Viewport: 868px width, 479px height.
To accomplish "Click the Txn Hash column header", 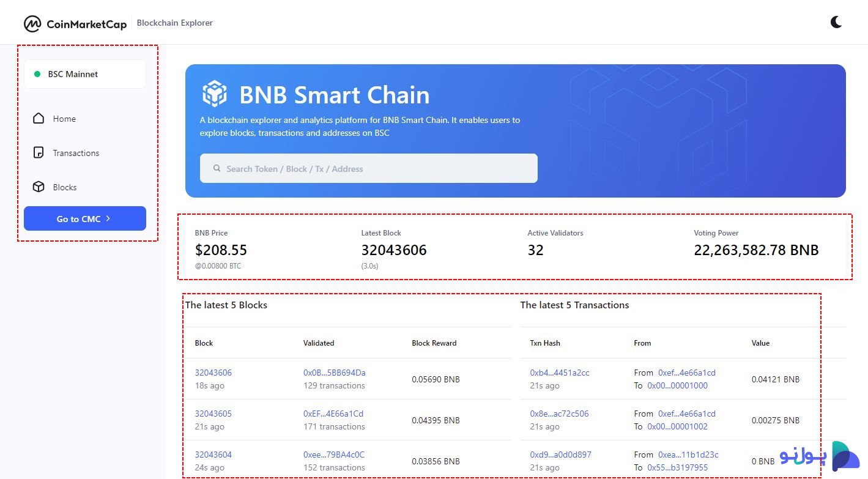I will tap(545, 343).
